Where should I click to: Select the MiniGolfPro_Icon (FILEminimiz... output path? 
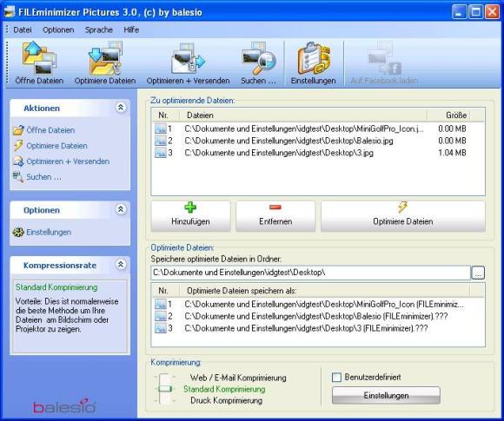(324, 304)
